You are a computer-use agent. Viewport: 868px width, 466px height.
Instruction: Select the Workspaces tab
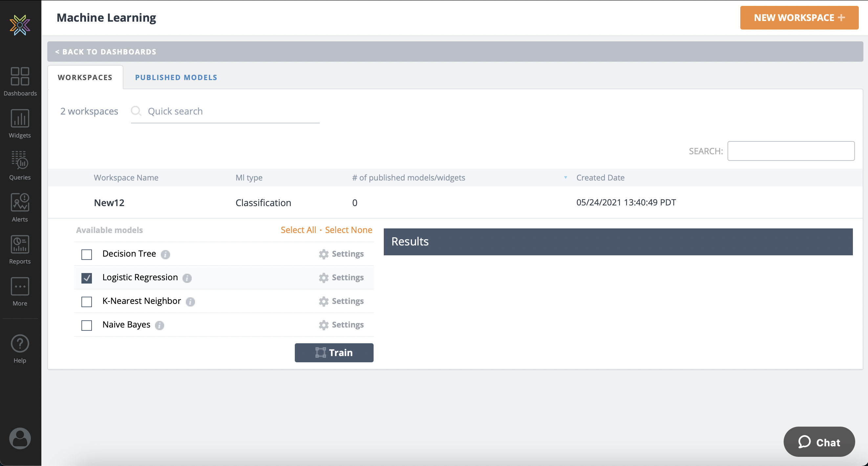[85, 77]
